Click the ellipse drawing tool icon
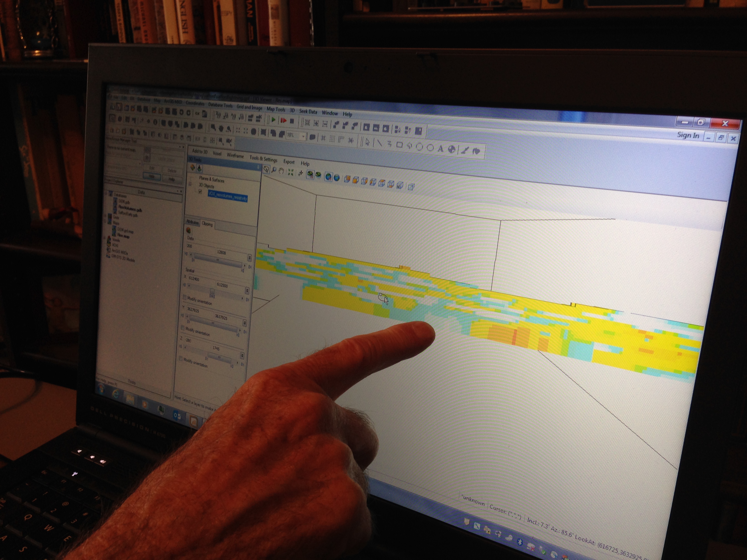The height and width of the screenshot is (560, 747). tap(420, 147)
